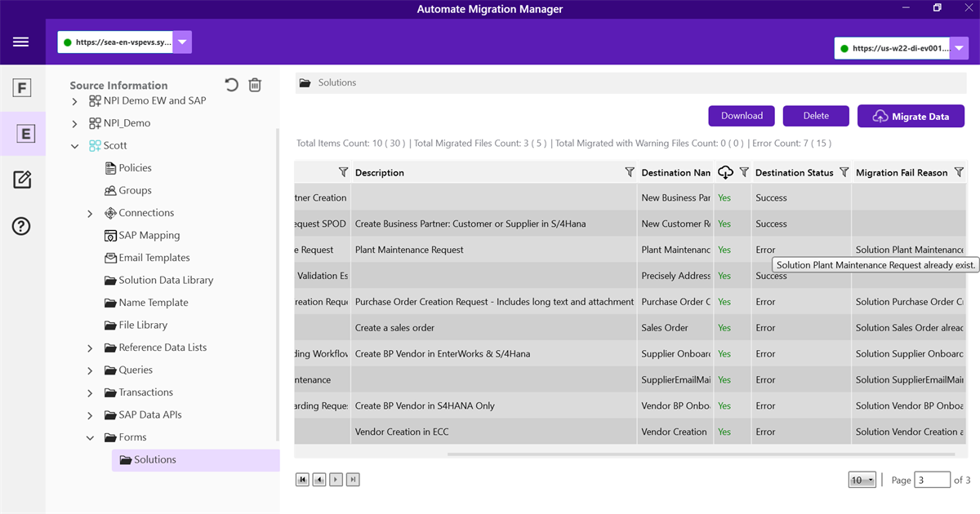Filter the Description column
980x514 pixels.
pyautogui.click(x=630, y=172)
